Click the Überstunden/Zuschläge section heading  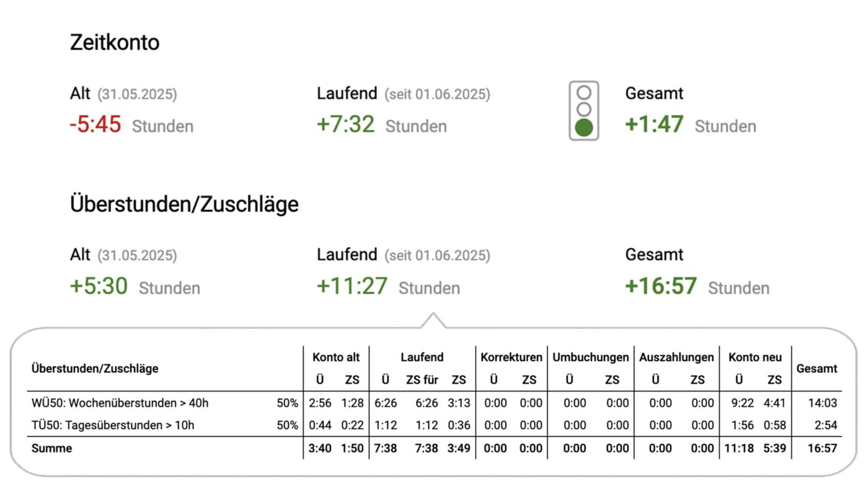click(184, 204)
